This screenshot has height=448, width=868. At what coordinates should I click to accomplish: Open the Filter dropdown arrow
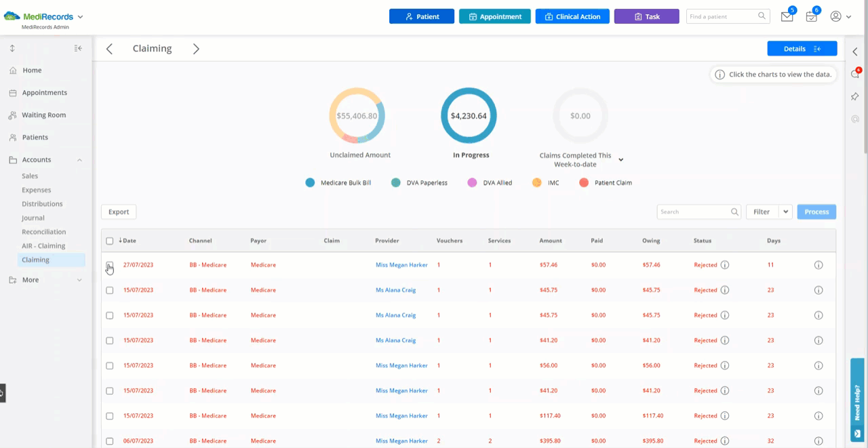[x=786, y=212]
